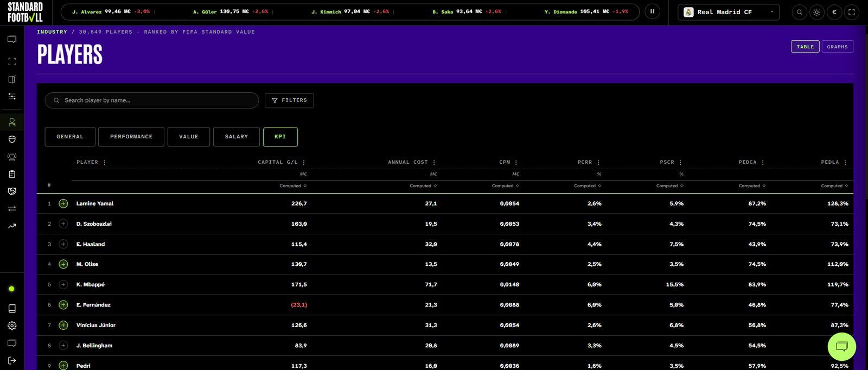868x370 pixels.
Task: Click the book icon above the settings gear
Action: [x=12, y=308]
